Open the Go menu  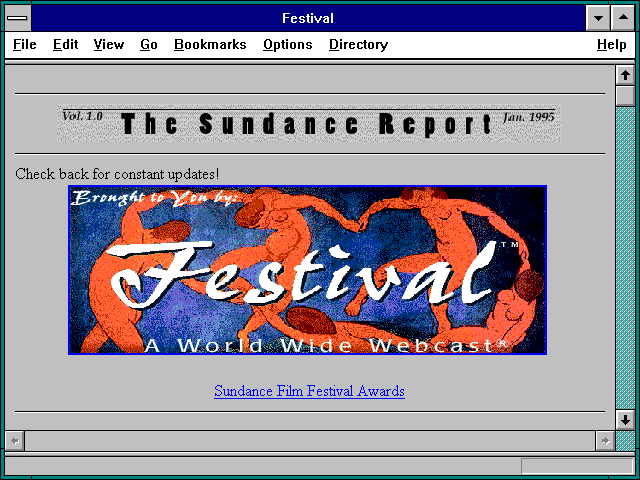click(149, 44)
